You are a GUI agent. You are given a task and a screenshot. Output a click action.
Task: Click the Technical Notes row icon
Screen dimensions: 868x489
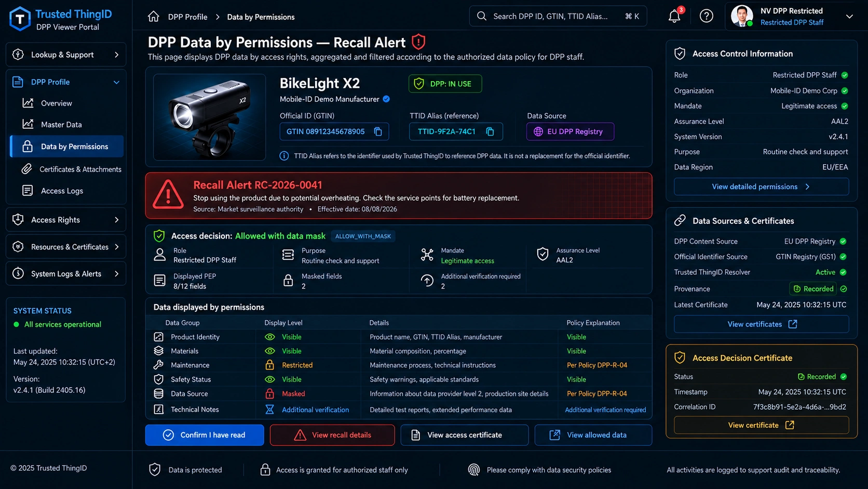point(159,409)
